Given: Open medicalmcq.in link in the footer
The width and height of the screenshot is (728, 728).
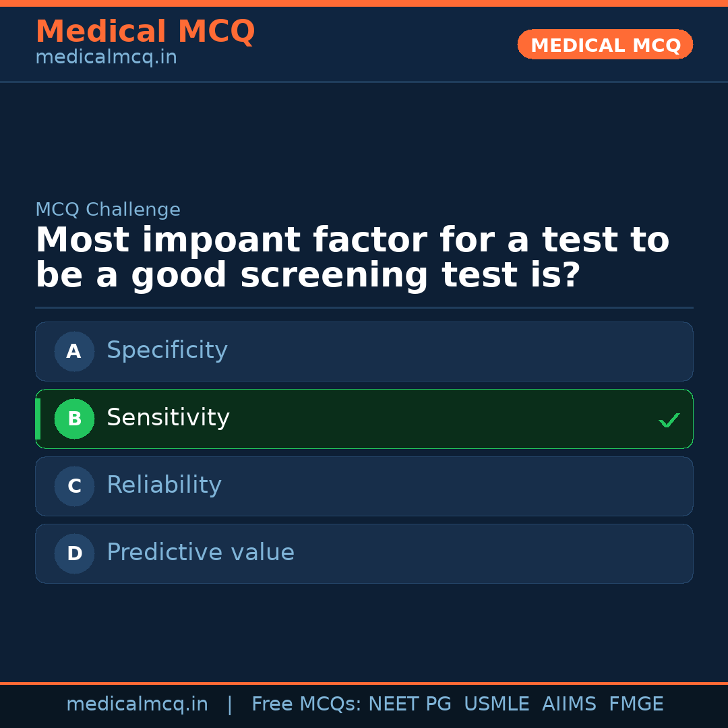Looking at the screenshot, I should [x=137, y=704].
